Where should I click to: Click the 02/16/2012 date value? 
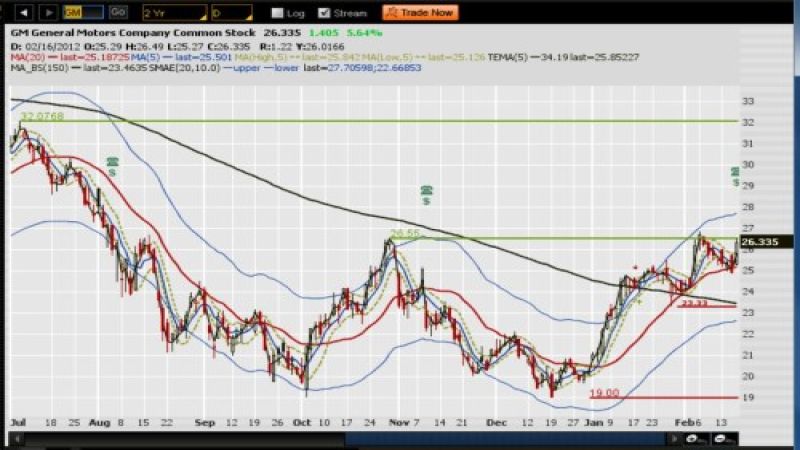pos(53,46)
